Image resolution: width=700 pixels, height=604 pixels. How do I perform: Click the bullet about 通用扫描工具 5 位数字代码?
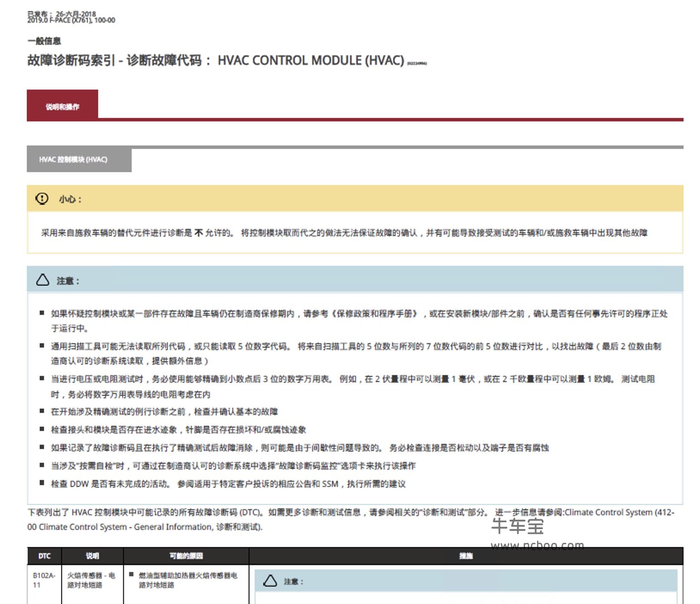coord(356,353)
